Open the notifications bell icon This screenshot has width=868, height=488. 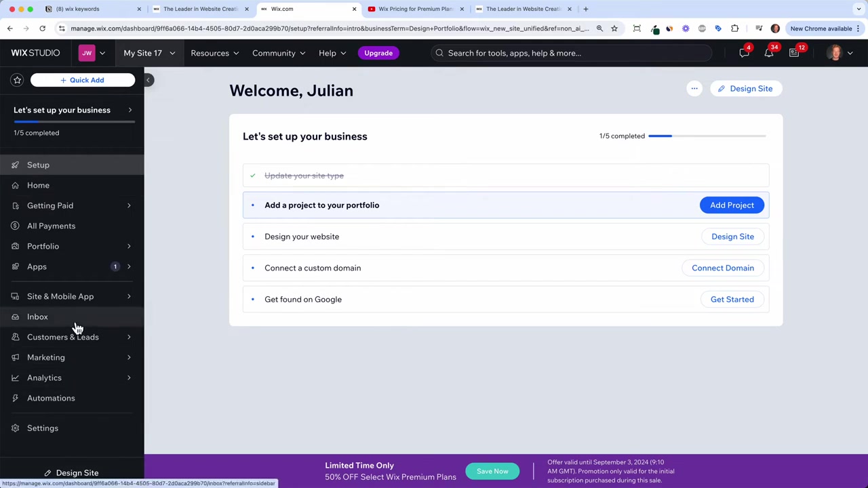[769, 53]
